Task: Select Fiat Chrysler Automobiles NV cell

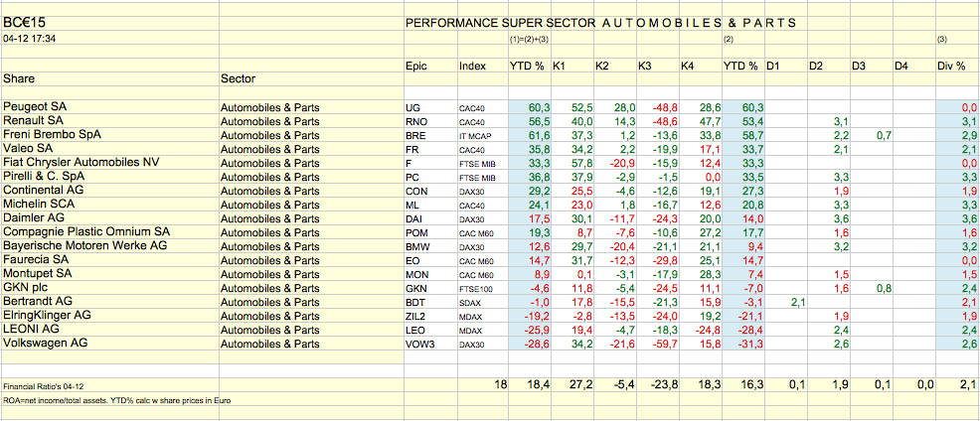Action: (109, 162)
